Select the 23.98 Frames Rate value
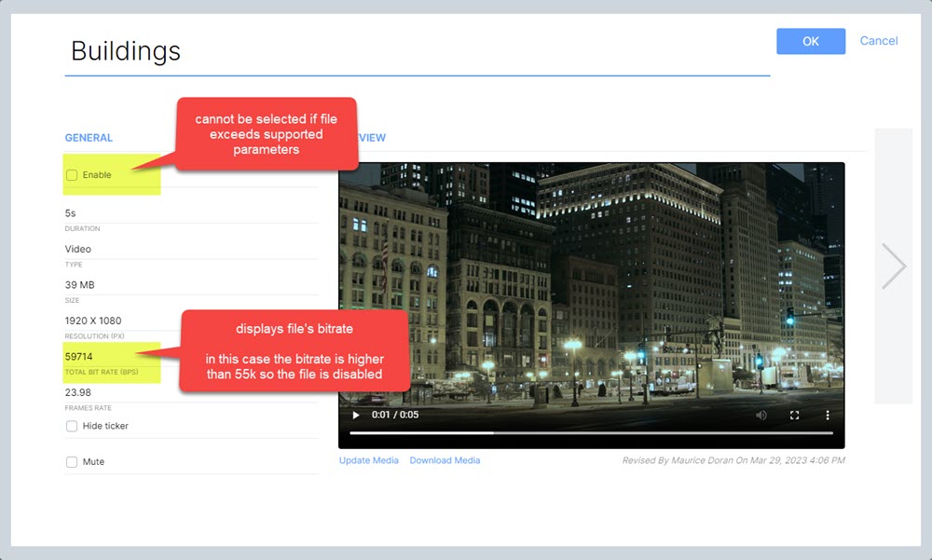The image size is (932, 560). pyautogui.click(x=77, y=392)
